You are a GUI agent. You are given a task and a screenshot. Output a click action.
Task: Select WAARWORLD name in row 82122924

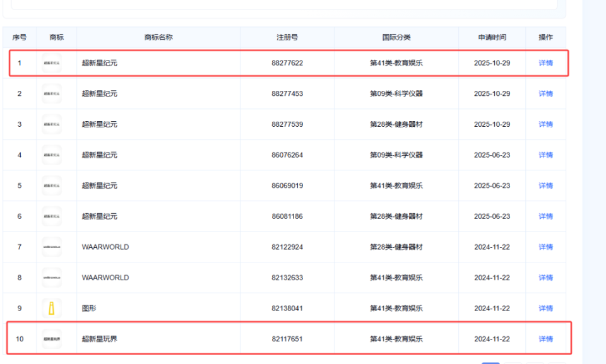click(x=105, y=247)
